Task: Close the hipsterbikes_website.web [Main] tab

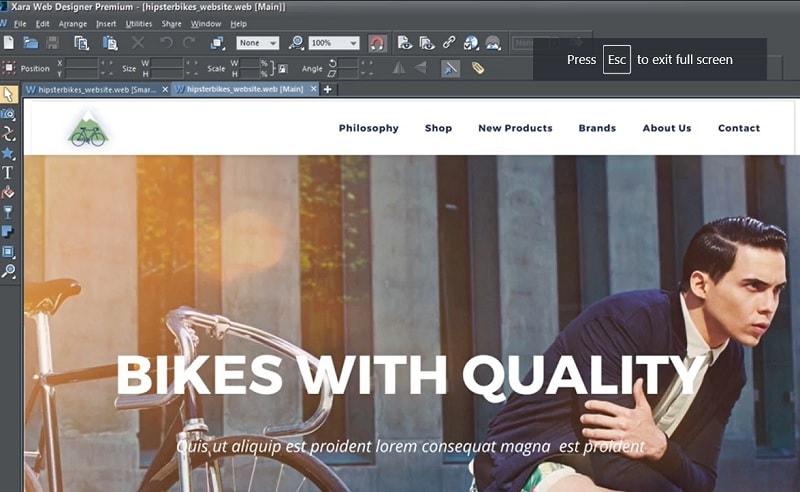Action: tap(313, 89)
